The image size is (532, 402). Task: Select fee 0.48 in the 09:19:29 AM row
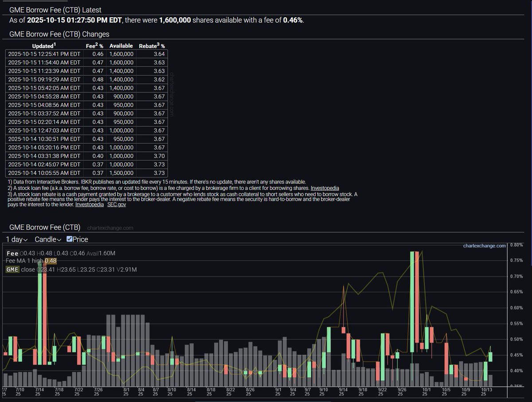pyautogui.click(x=98, y=79)
